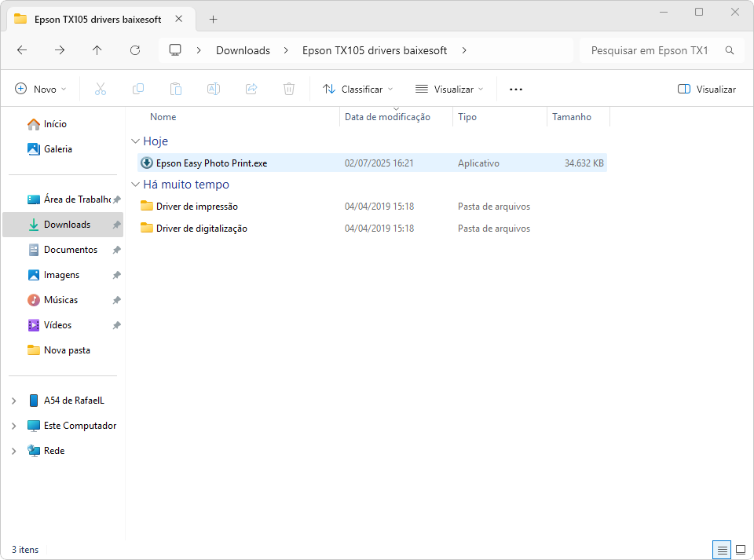The height and width of the screenshot is (560, 754).
Task: Click the pin icon beside Vídeos
Action: click(x=116, y=325)
